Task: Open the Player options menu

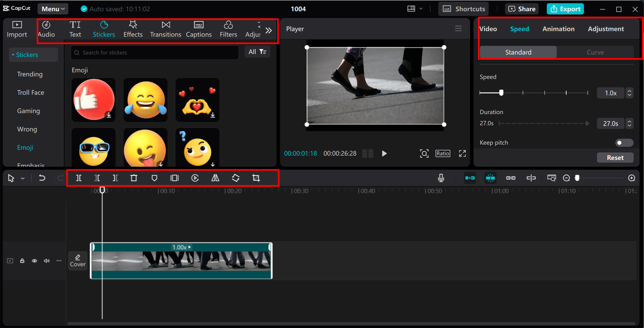Action: (x=458, y=29)
